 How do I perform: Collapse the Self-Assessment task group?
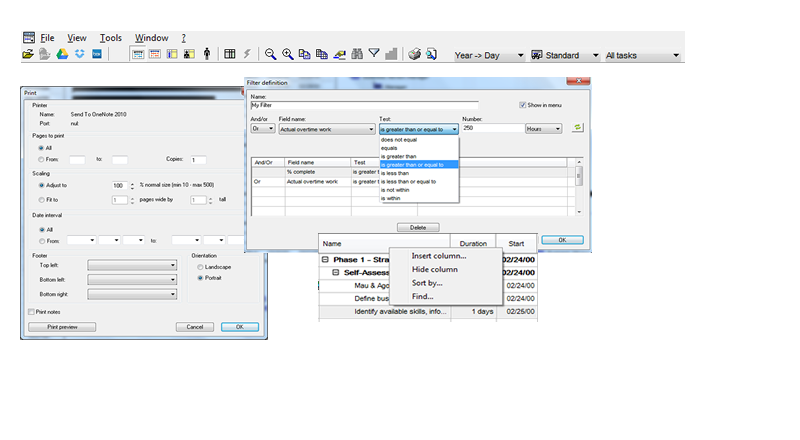tap(335, 272)
